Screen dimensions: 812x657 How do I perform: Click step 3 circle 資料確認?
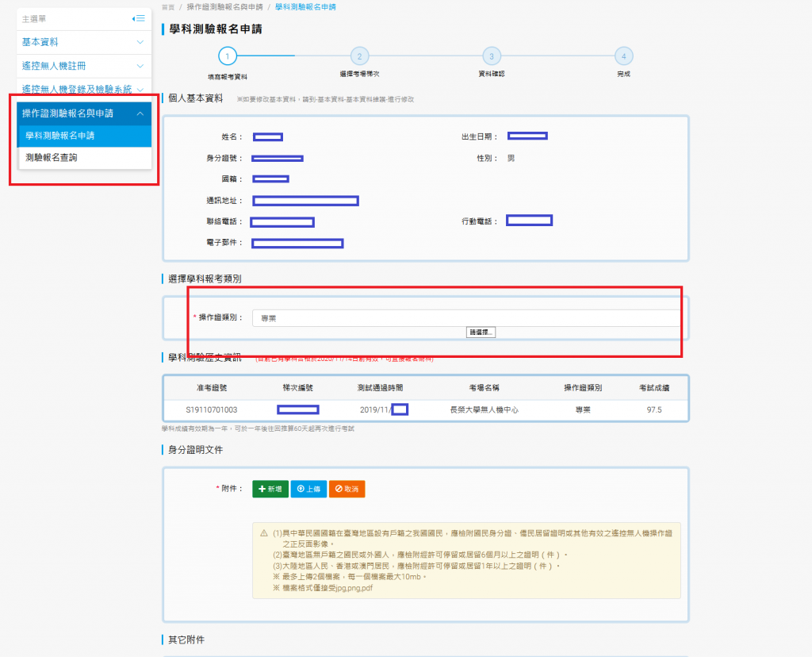coord(492,56)
